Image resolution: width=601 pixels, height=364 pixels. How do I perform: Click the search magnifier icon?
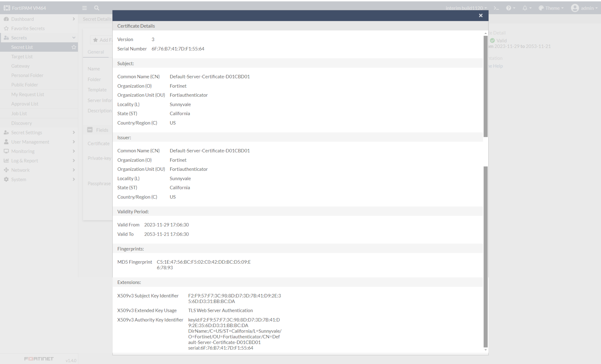pyautogui.click(x=97, y=8)
